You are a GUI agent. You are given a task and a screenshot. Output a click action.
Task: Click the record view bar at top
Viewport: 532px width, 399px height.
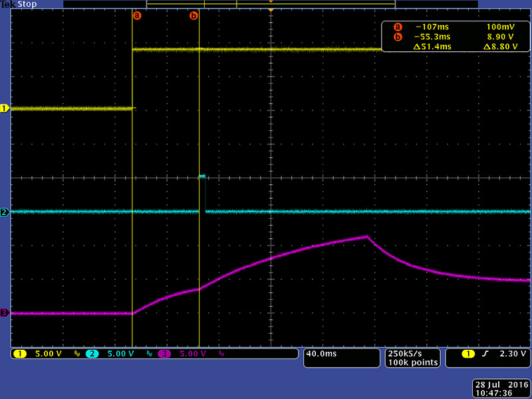[271, 4]
